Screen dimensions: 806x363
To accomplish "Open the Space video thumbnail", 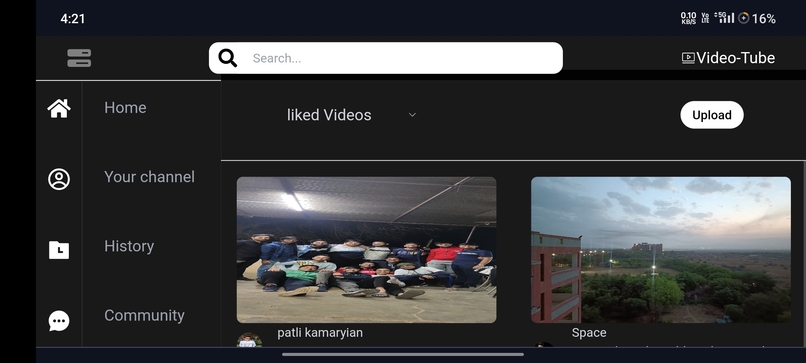I will click(661, 250).
